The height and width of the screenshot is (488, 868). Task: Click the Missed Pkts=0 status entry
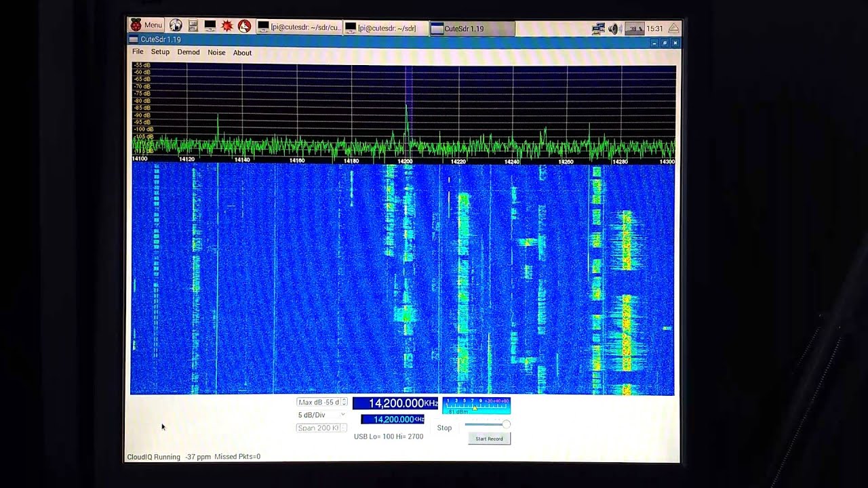[237, 457]
